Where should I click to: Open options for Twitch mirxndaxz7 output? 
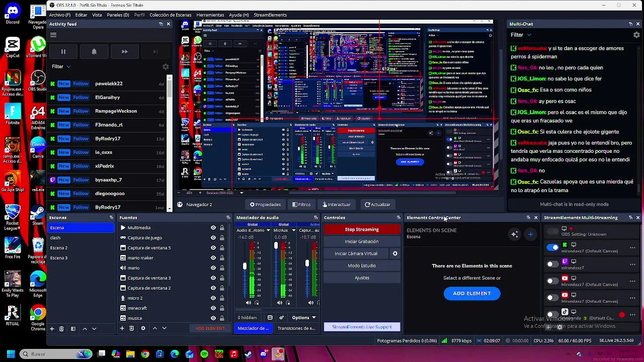point(632,264)
